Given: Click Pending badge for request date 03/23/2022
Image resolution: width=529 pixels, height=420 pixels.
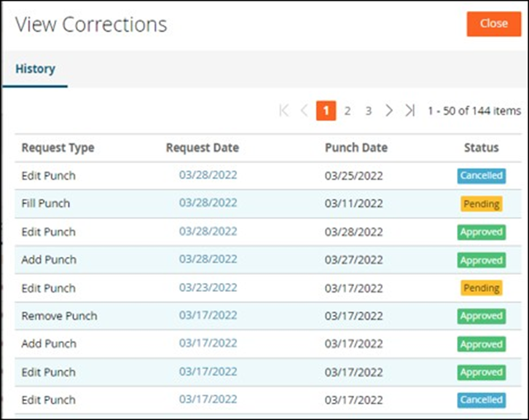Looking at the screenshot, I should (x=482, y=288).
